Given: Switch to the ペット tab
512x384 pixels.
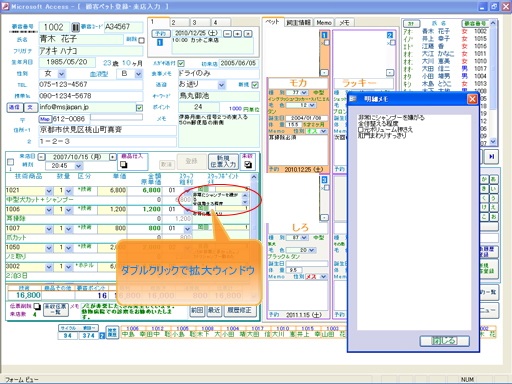Looking at the screenshot, I should point(272,22).
